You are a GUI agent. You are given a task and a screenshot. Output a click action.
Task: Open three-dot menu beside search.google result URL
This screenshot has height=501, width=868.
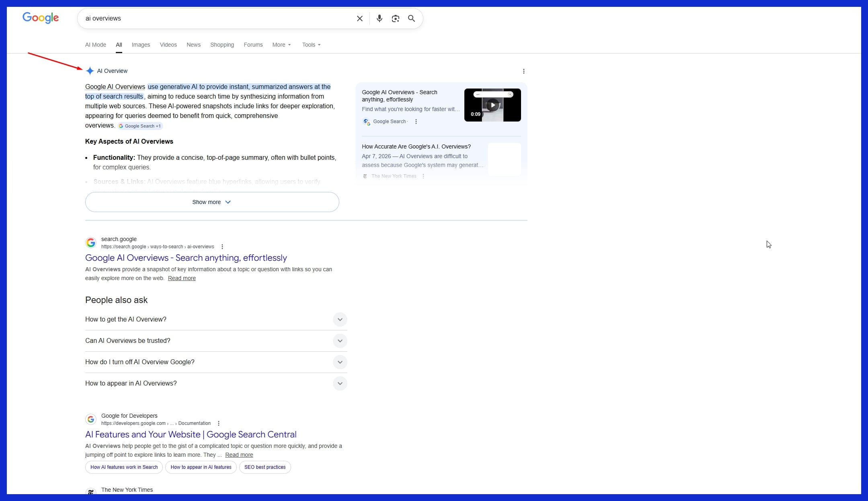(222, 247)
